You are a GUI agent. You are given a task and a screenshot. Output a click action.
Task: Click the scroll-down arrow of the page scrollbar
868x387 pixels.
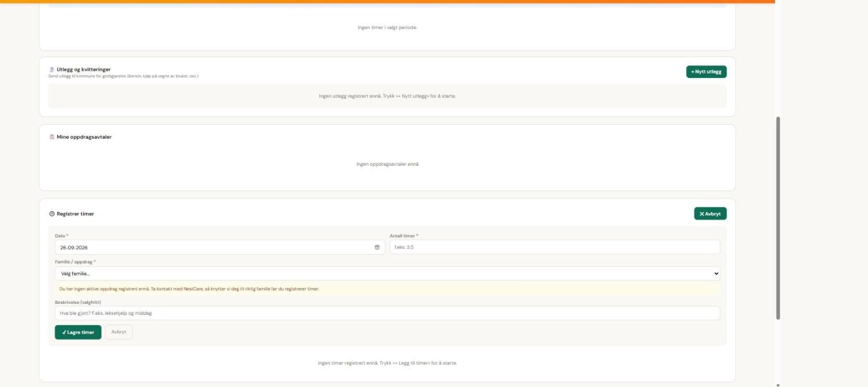click(778, 385)
